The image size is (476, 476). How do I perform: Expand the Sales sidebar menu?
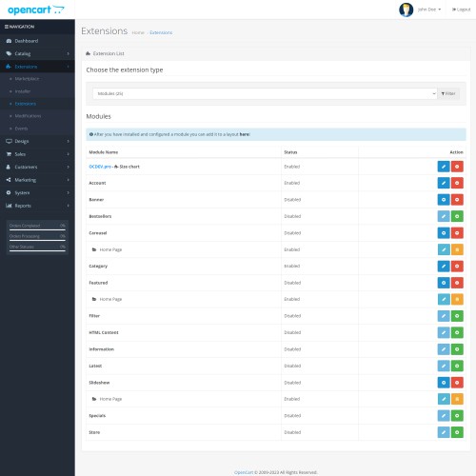click(x=37, y=154)
